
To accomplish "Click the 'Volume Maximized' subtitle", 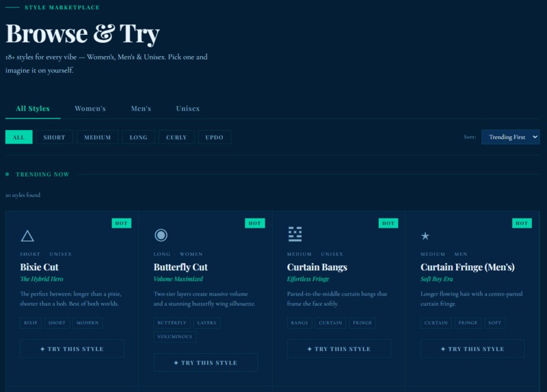I will click(178, 279).
